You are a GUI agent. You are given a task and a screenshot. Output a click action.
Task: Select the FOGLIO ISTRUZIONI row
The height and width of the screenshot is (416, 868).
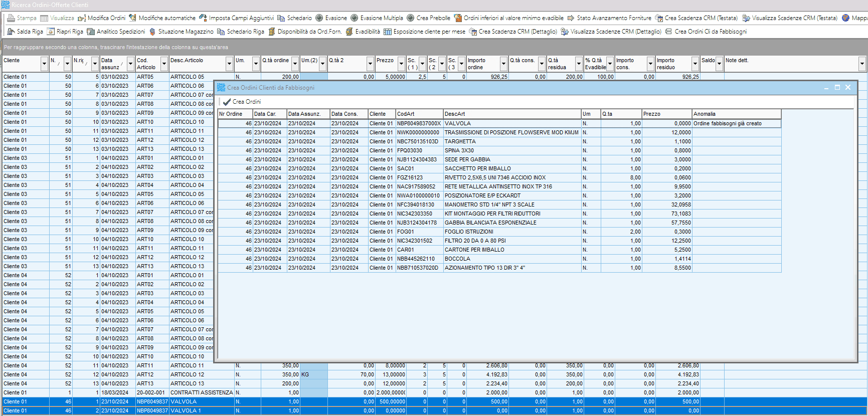(499, 232)
